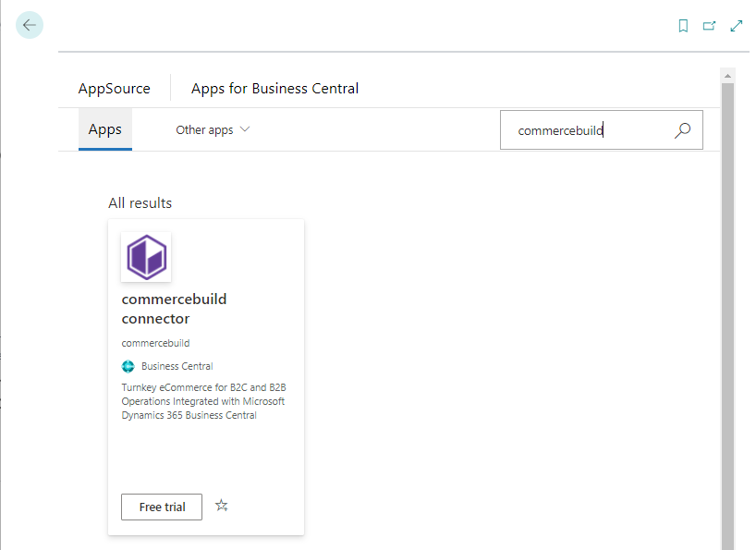Click the Business Central product icon on the card
Image resolution: width=756 pixels, height=550 pixels.
(128, 366)
